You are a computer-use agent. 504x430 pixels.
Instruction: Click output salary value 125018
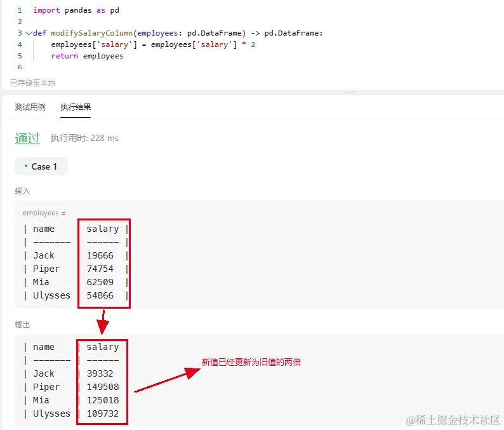tap(103, 400)
